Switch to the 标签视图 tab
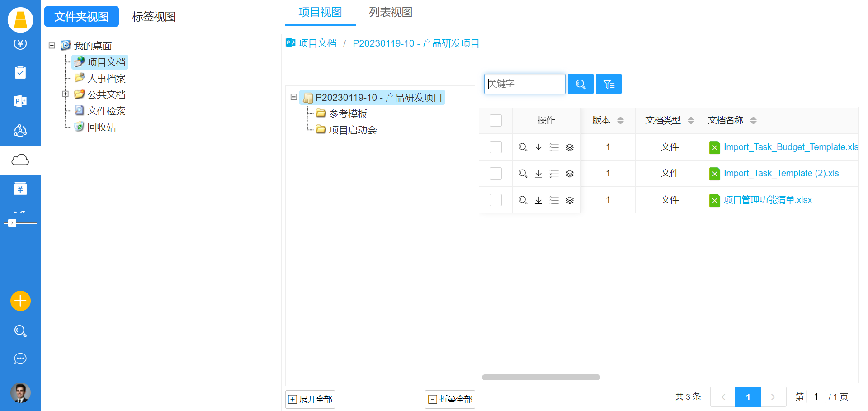This screenshot has height=411, width=868. 154,17
